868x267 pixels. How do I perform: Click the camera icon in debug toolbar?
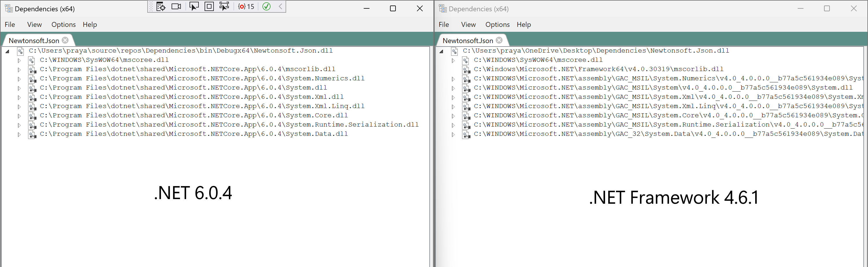(x=176, y=6)
